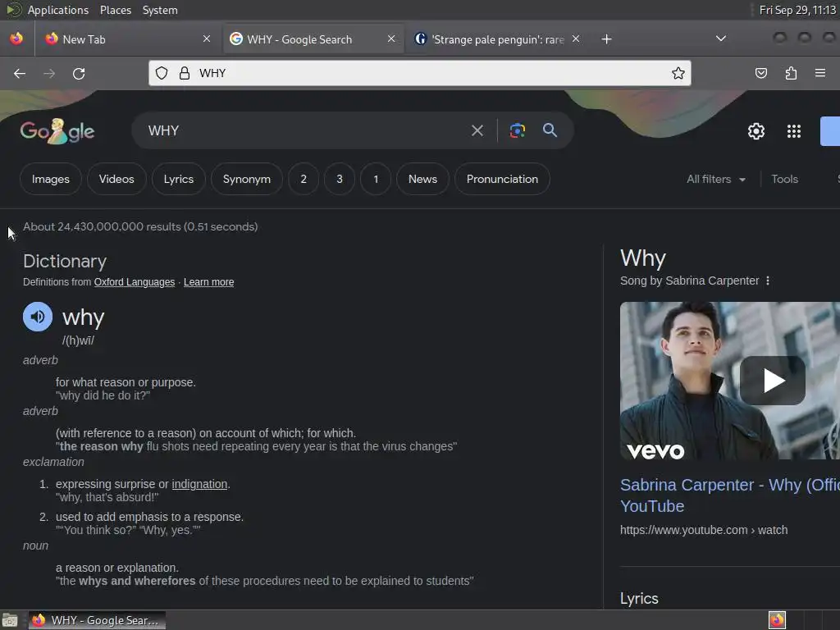The width and height of the screenshot is (840, 630).
Task: Follow the indignation word link
Action: (199, 484)
